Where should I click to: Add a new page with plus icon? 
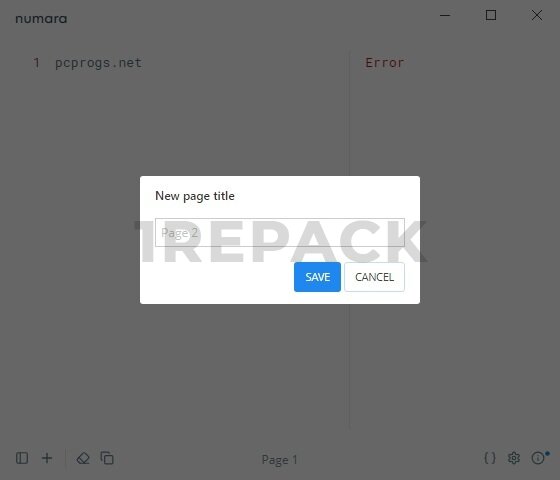[47, 458]
